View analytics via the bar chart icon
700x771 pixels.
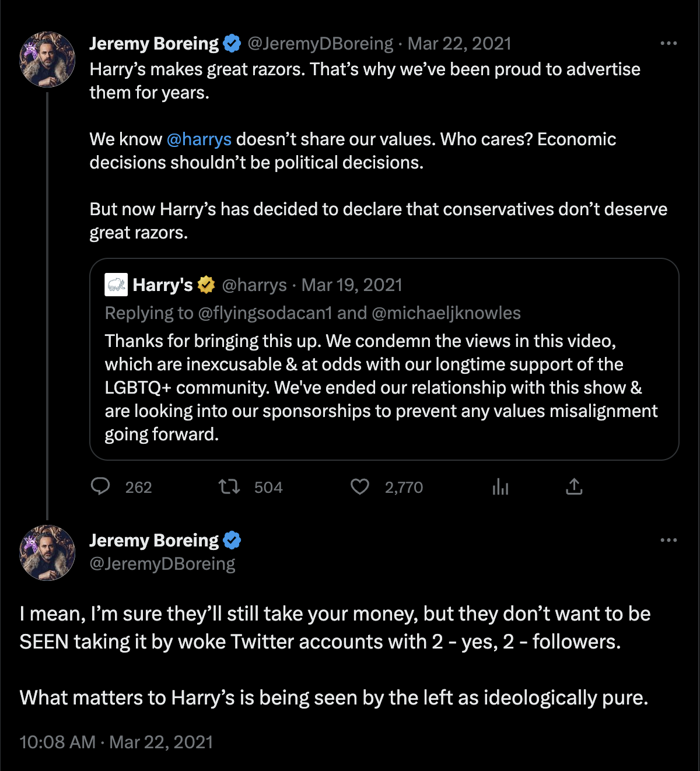pyautogui.click(x=501, y=487)
